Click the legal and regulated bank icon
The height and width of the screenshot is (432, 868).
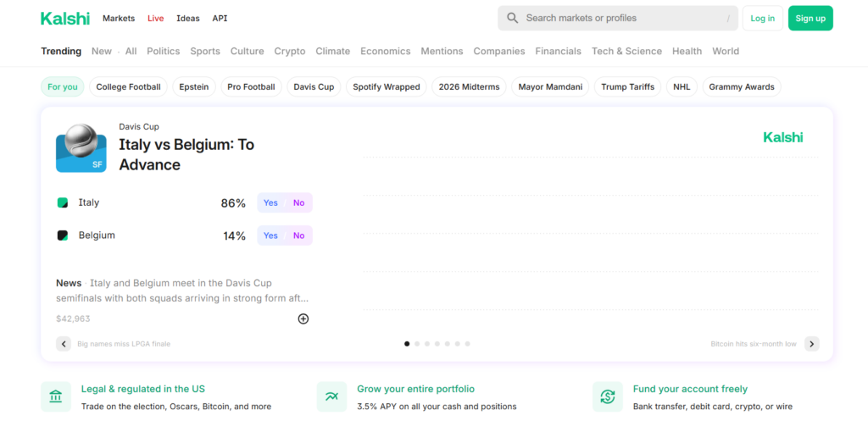[x=56, y=396]
